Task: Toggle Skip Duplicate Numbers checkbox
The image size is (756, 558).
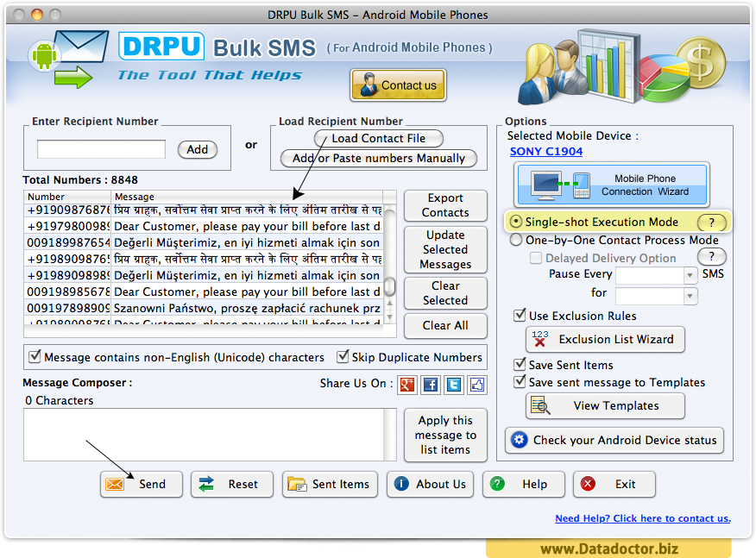Action: (x=343, y=356)
